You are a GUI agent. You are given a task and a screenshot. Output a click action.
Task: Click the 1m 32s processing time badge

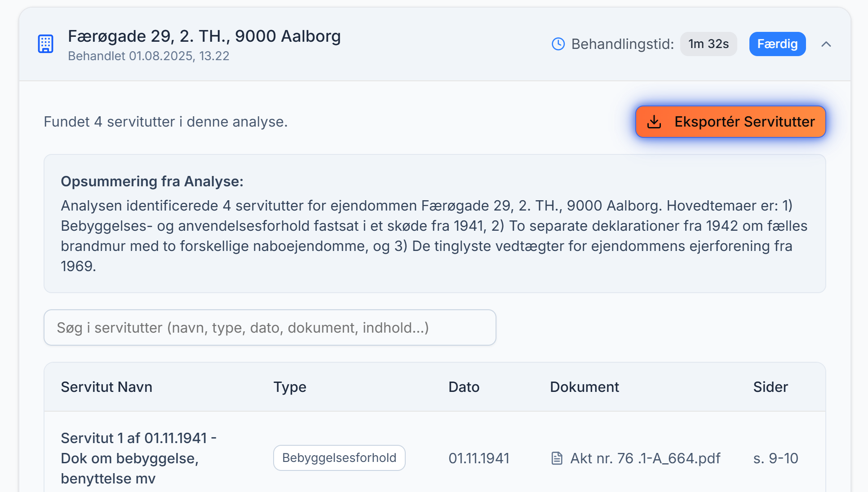[x=708, y=44]
